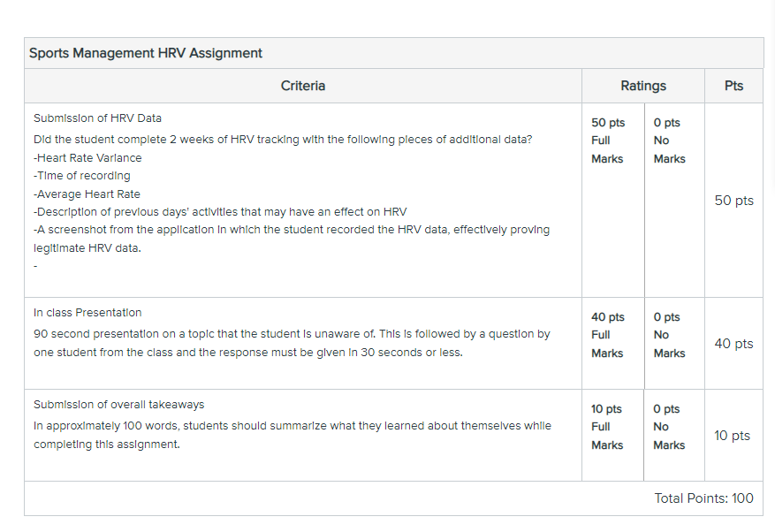This screenshot has height=532, width=775.
Task: Click the -Average Heart Rate line
Action: 87,194
